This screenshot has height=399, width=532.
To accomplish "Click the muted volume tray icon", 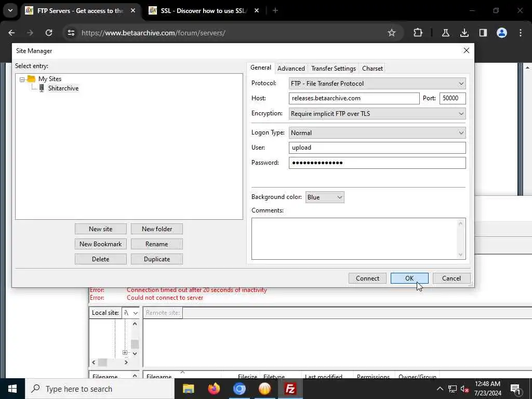I will point(465,389).
